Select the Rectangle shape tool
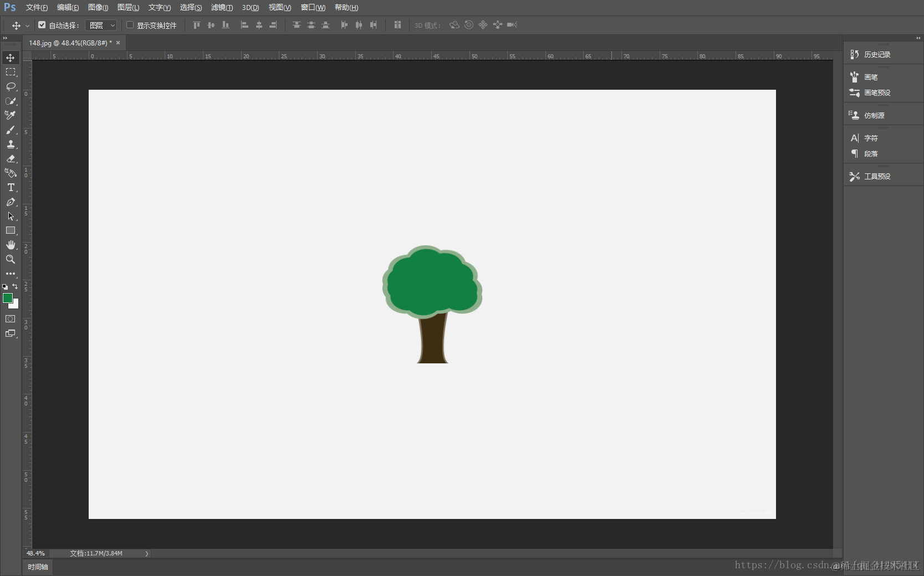This screenshot has width=924, height=576. [11, 230]
